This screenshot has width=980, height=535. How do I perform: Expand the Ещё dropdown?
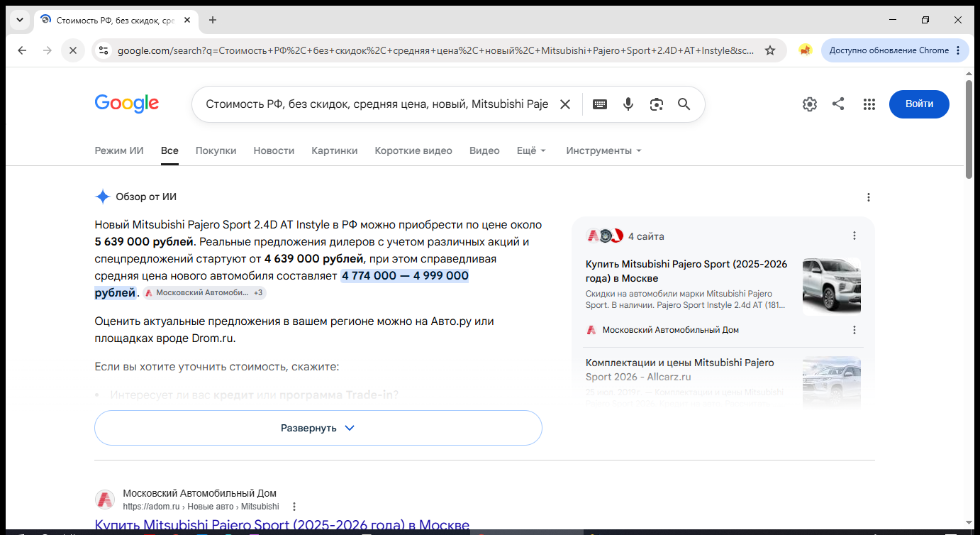click(x=532, y=150)
